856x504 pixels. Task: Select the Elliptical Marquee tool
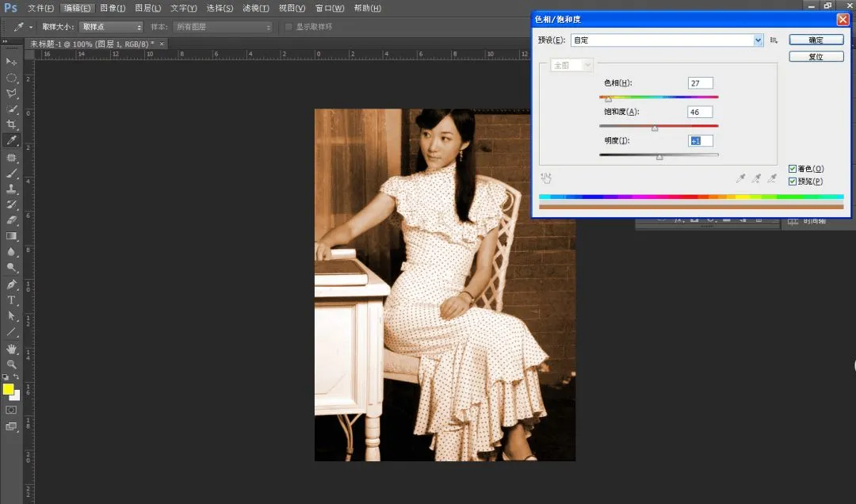(11, 78)
